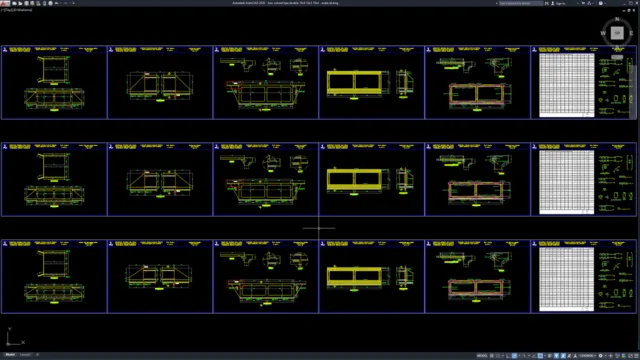Image resolution: width=640 pixels, height=360 pixels.
Task: Toggle the Grid display in status bar
Action: [492, 356]
